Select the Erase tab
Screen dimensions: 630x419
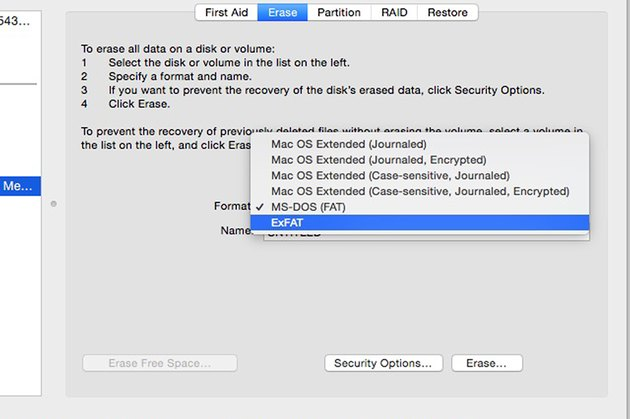[282, 13]
